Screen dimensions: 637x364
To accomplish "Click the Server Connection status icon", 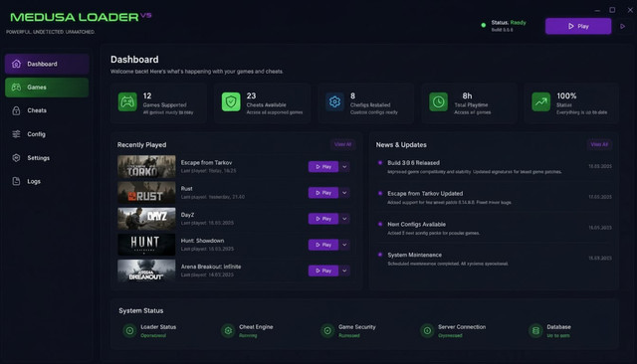I will [x=427, y=331].
